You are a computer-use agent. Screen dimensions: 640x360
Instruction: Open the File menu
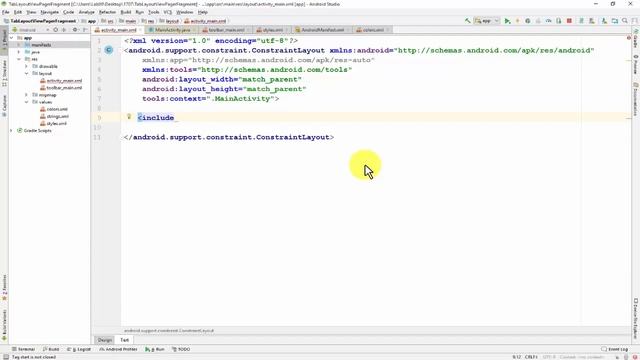(x=6, y=12)
